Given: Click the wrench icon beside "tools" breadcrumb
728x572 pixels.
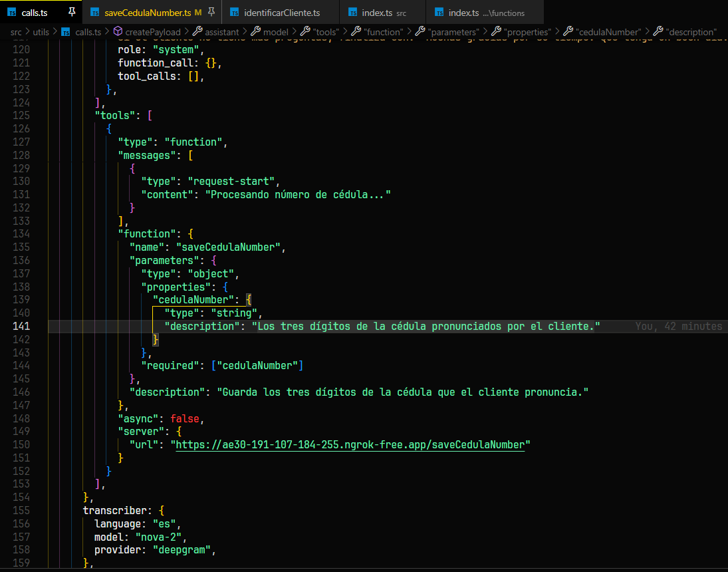Looking at the screenshot, I should click(x=305, y=32).
